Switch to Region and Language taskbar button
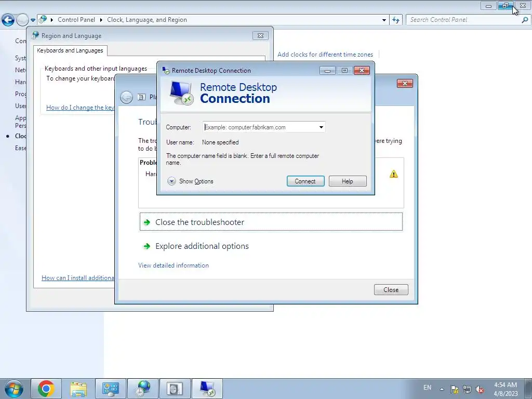This screenshot has height=399, width=532. pyautogui.click(x=143, y=389)
